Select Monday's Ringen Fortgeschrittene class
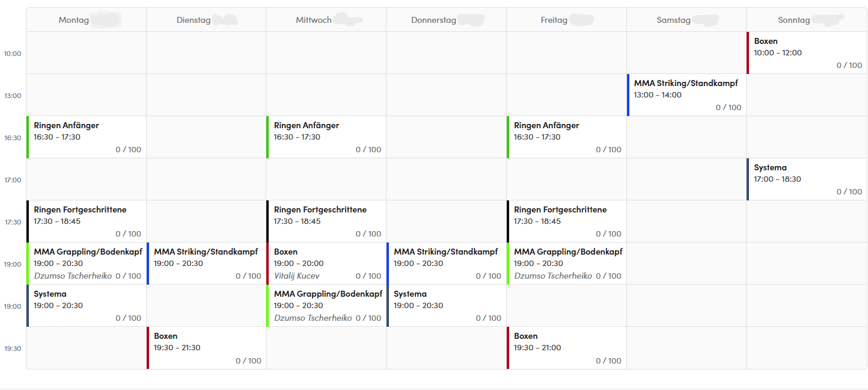 87,221
